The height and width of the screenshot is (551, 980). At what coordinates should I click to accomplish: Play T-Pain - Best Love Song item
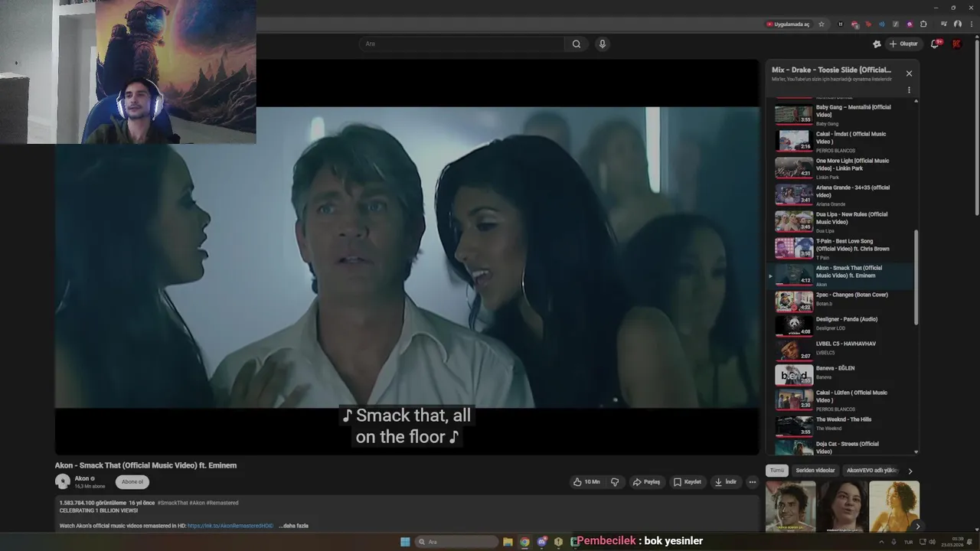pos(842,249)
